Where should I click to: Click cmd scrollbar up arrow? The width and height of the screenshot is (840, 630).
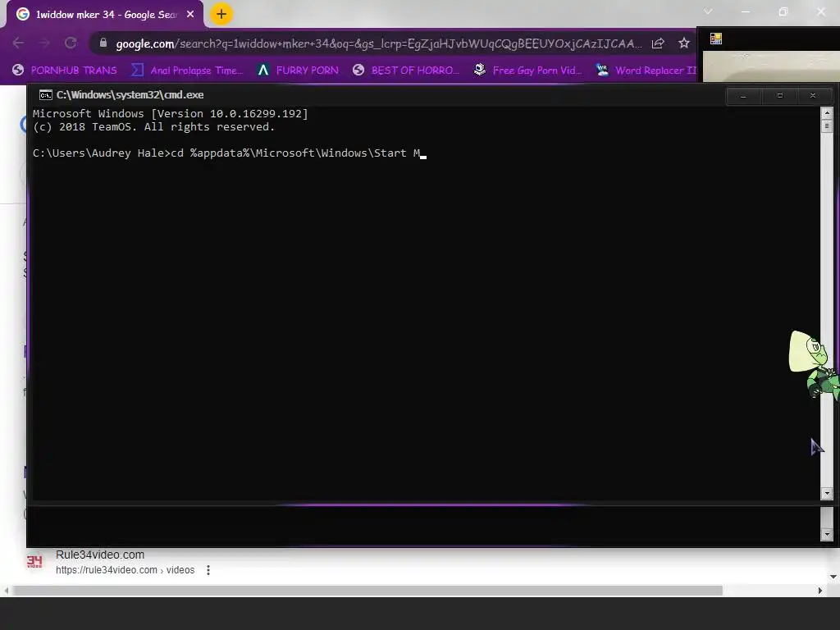tap(827, 113)
